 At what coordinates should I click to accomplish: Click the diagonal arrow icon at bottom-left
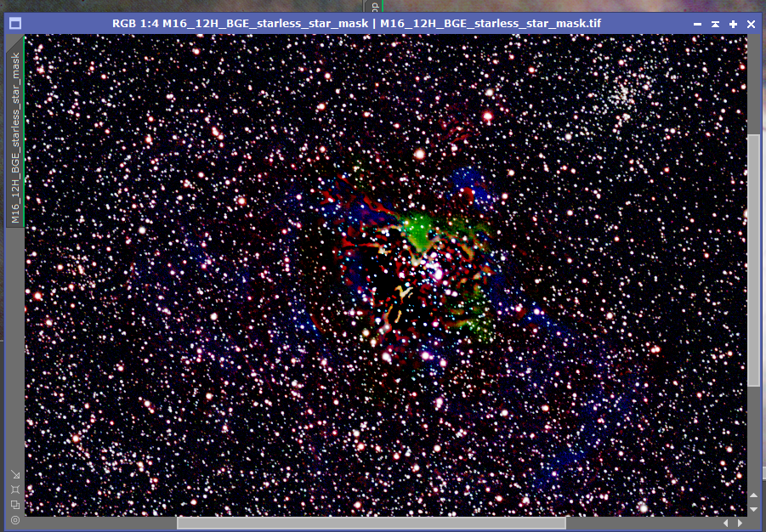[x=15, y=474]
